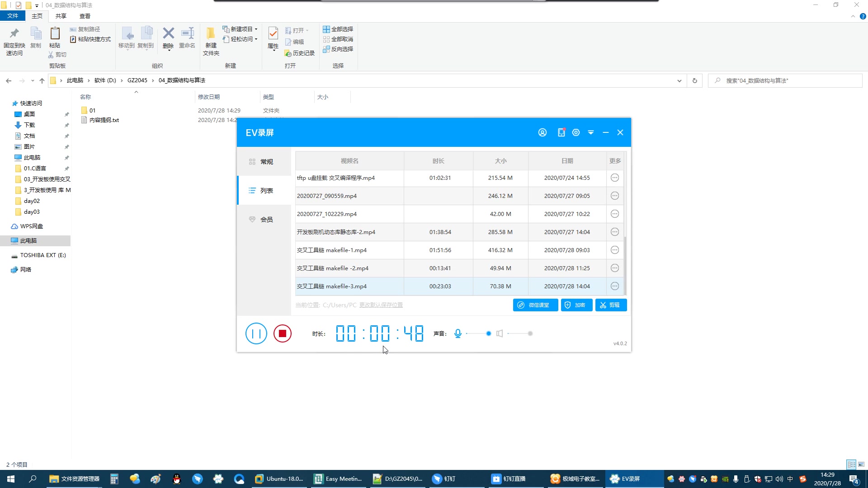Click 更改默认保存位置 link
The height and width of the screenshot is (488, 868).
pyautogui.click(x=381, y=305)
